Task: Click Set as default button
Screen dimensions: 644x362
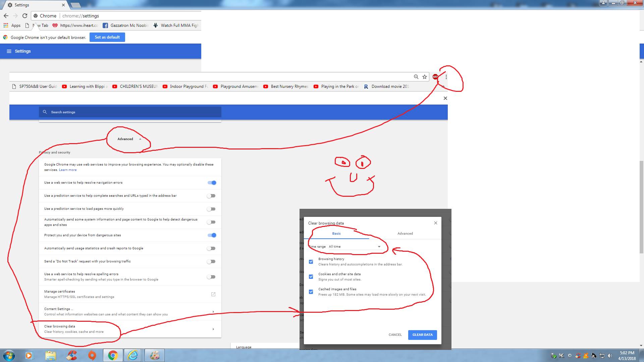Action: tap(107, 37)
